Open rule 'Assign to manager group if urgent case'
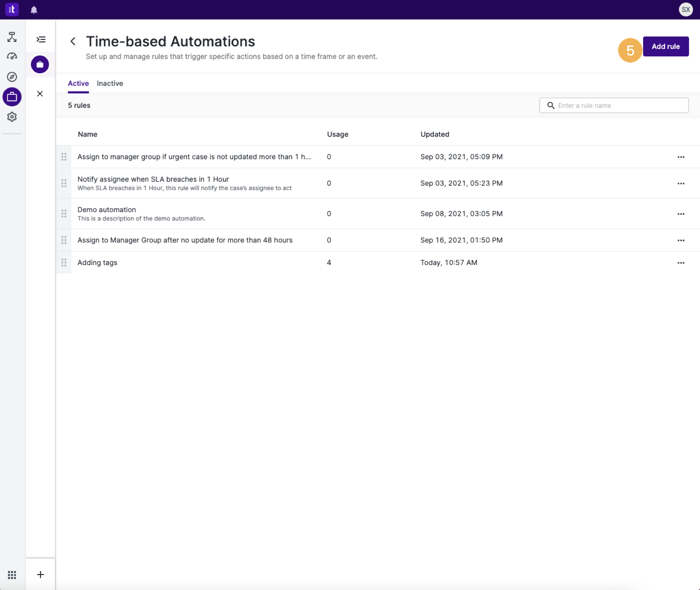Image resolution: width=700 pixels, height=590 pixels. coord(194,157)
